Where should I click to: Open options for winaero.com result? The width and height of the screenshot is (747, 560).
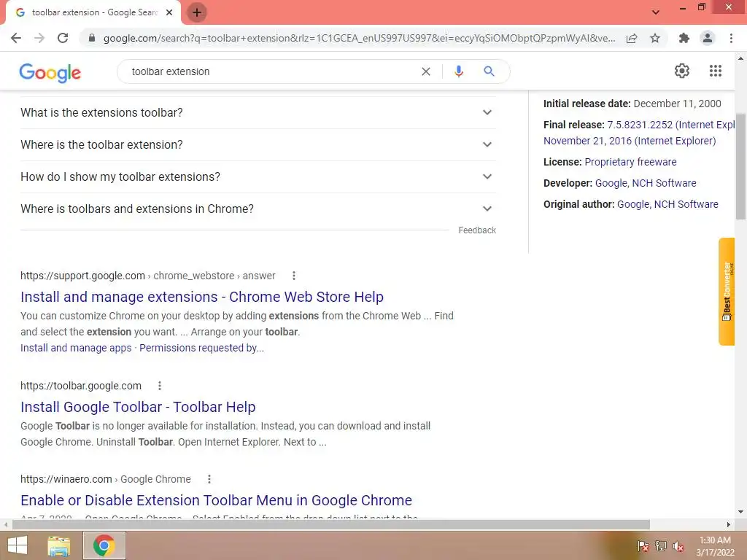pos(209,479)
